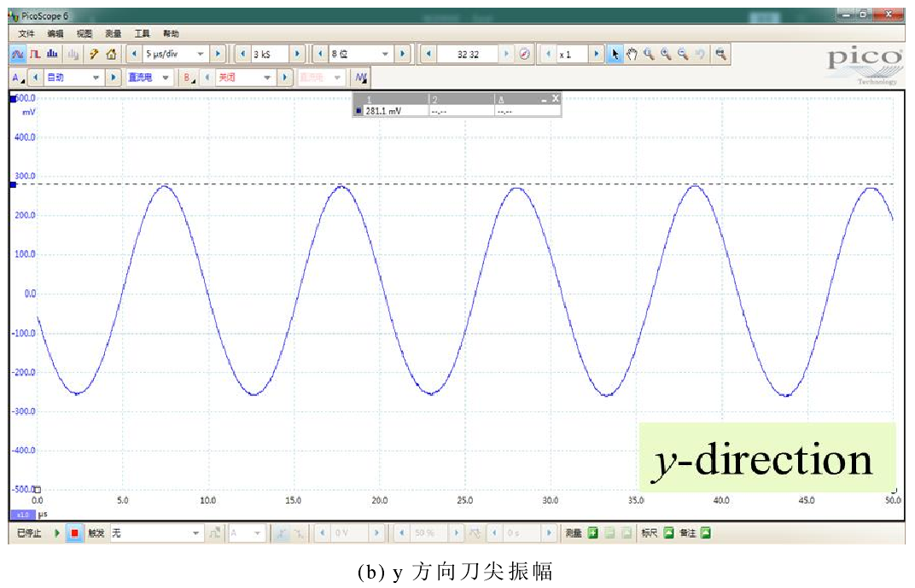Click channel A options button
Screen dimensions: 915x588
click(x=16, y=78)
